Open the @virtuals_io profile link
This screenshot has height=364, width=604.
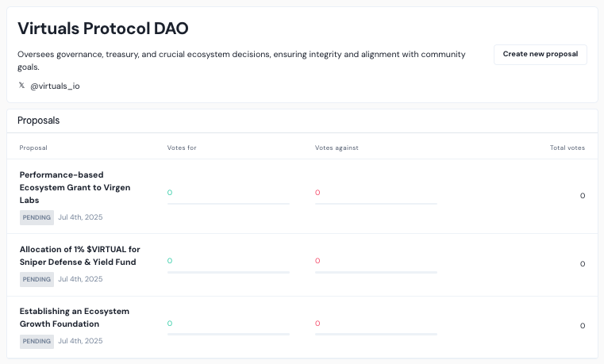tap(55, 86)
